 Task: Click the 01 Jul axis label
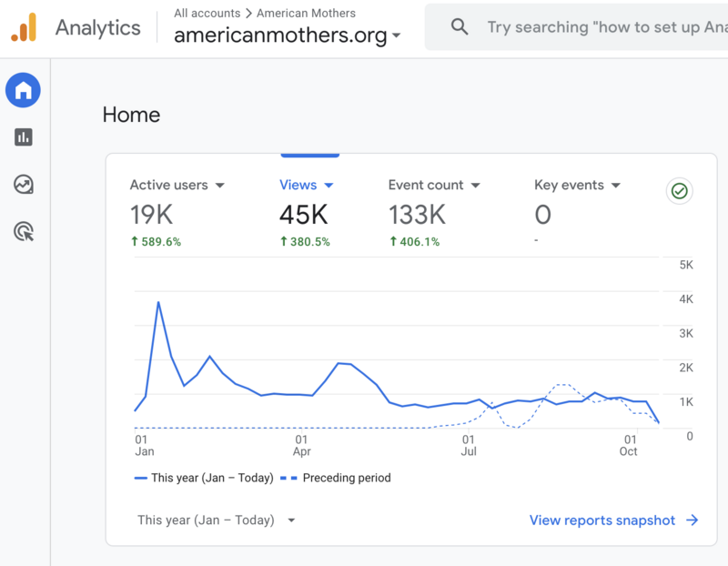[469, 445]
